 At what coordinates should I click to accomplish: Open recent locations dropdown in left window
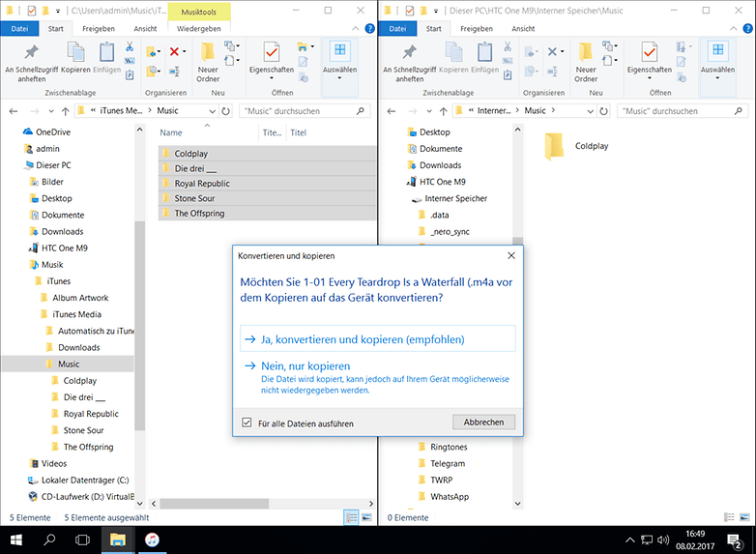[x=51, y=111]
